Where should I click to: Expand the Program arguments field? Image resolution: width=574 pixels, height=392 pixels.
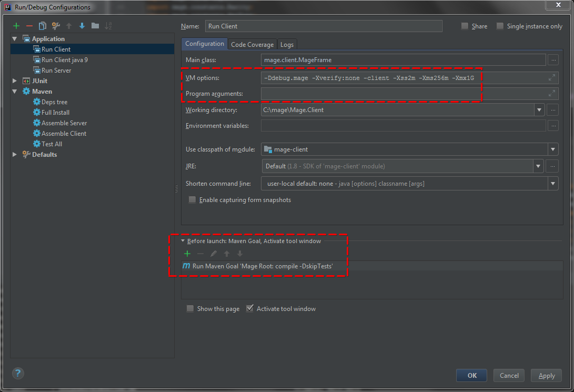click(552, 94)
